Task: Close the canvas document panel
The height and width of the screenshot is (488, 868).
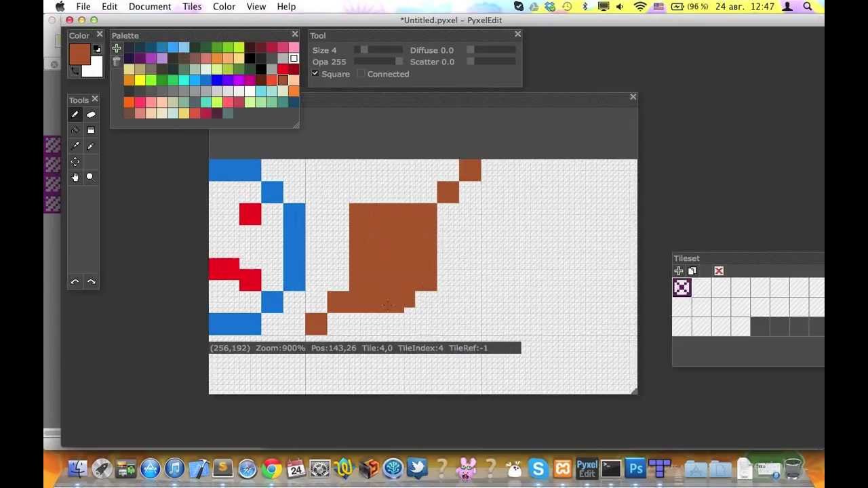Action: (633, 97)
